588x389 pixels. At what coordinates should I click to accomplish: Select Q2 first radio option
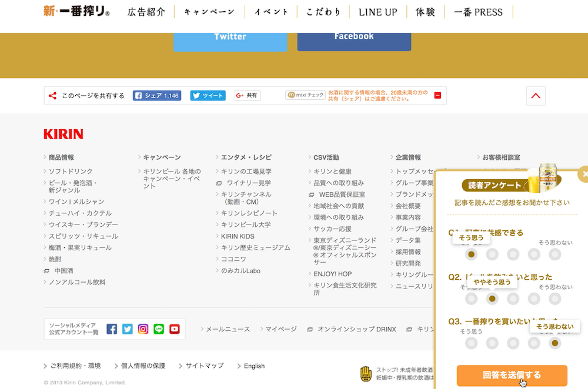[472, 299]
